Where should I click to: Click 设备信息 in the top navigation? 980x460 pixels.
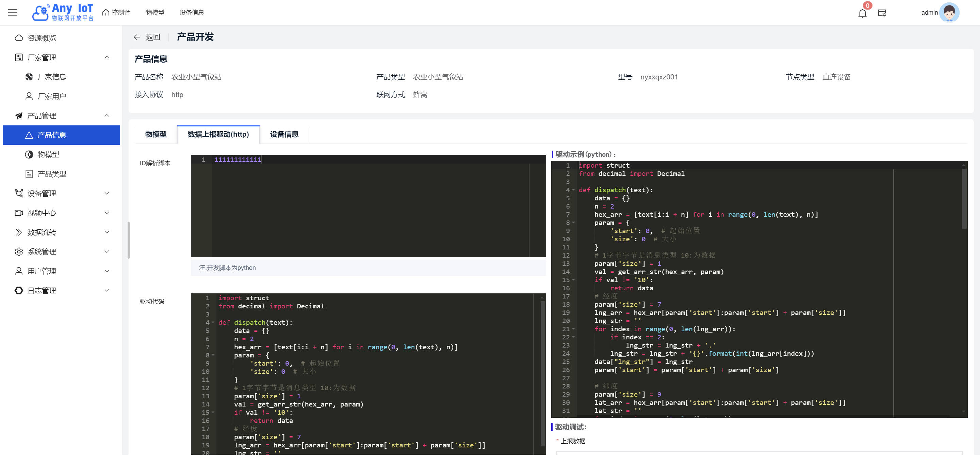click(191, 13)
